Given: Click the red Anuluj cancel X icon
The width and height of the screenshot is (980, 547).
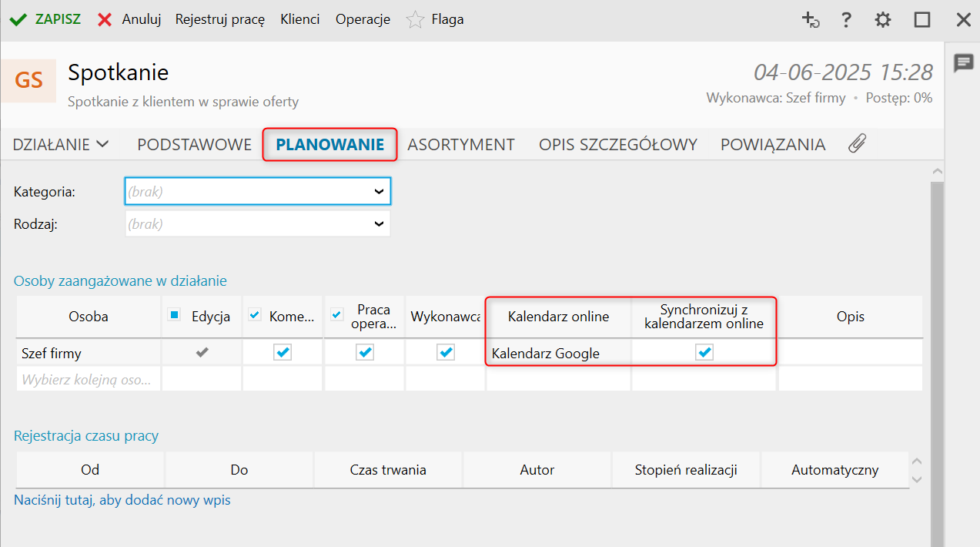Looking at the screenshot, I should coord(105,19).
